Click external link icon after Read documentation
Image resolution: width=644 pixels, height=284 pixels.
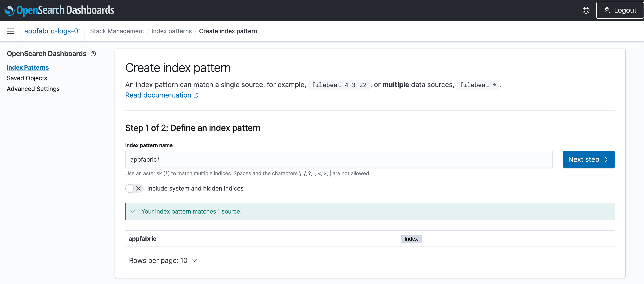(196, 96)
